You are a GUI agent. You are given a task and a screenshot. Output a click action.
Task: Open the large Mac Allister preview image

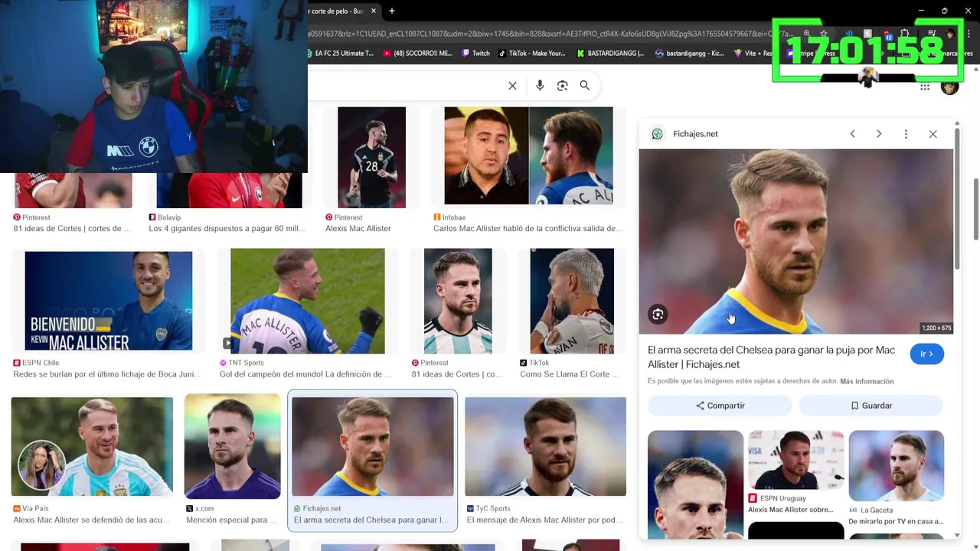(796, 241)
